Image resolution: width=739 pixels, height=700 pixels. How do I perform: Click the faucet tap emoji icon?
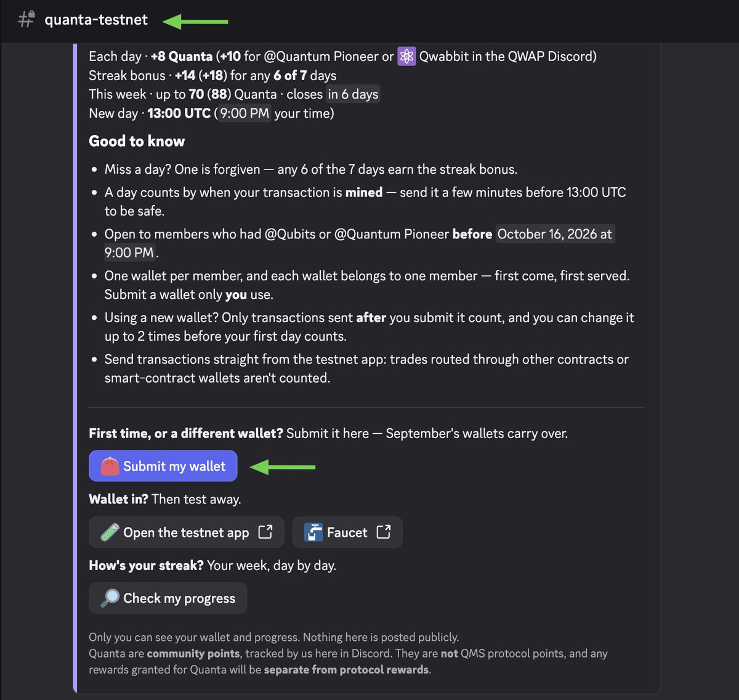[x=313, y=532]
